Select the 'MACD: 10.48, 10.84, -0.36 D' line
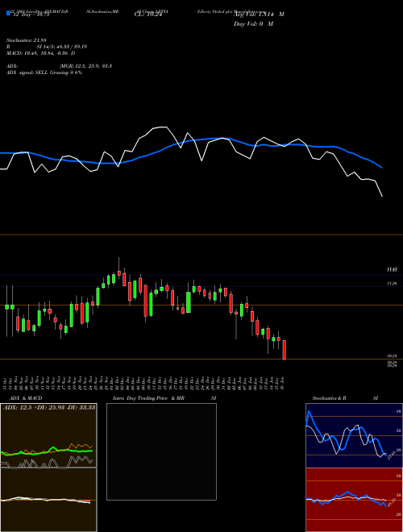This screenshot has height=532, width=403. point(41,53)
